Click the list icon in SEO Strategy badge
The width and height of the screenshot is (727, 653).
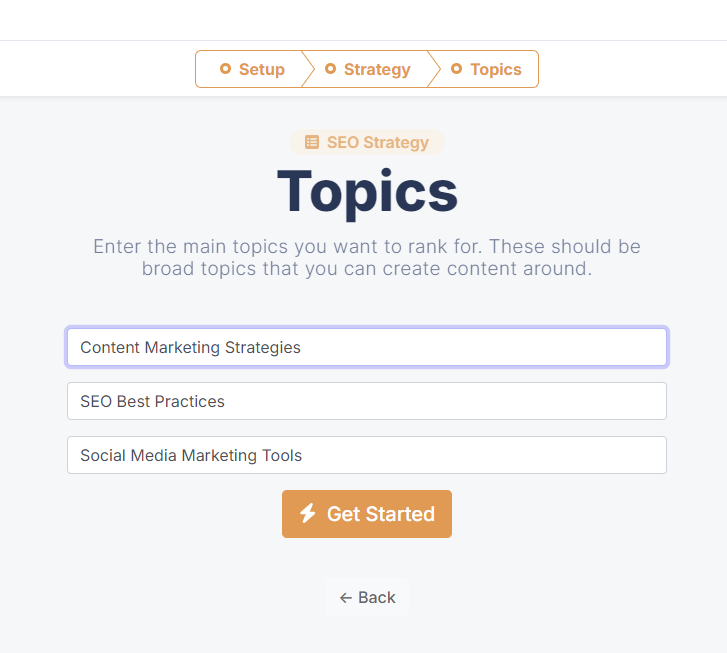coord(312,142)
